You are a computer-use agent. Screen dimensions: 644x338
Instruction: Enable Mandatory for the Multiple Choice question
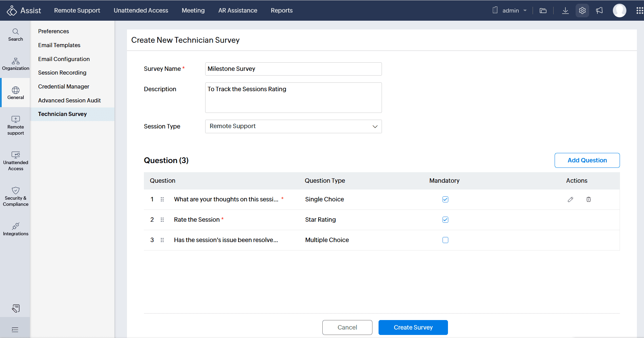[x=445, y=240]
